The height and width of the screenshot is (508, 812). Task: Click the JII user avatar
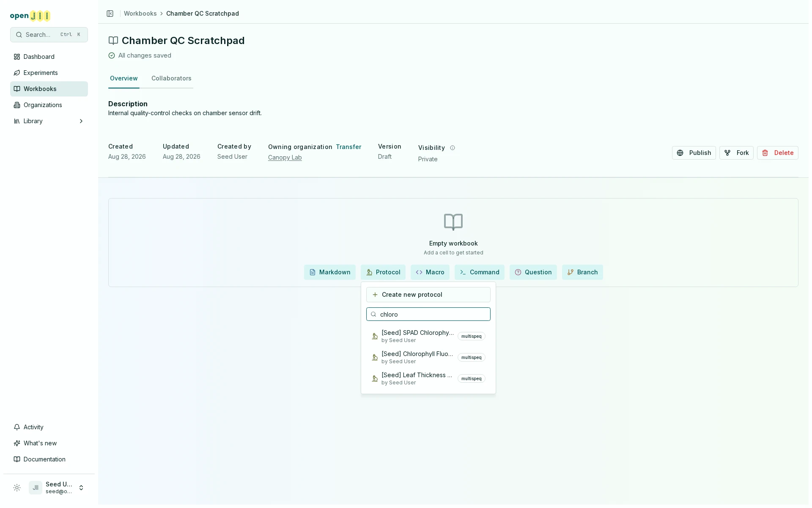[36, 488]
